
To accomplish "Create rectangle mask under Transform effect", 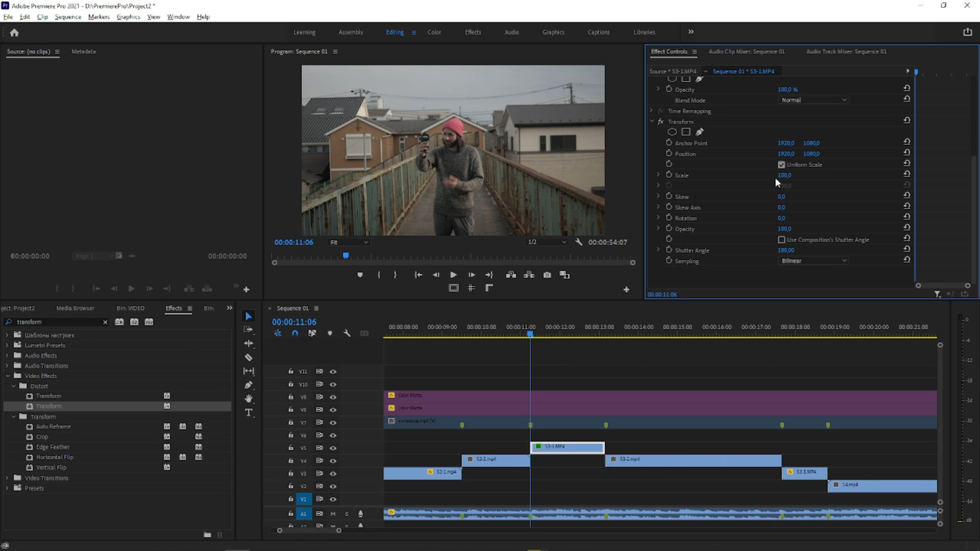I will 686,132.
